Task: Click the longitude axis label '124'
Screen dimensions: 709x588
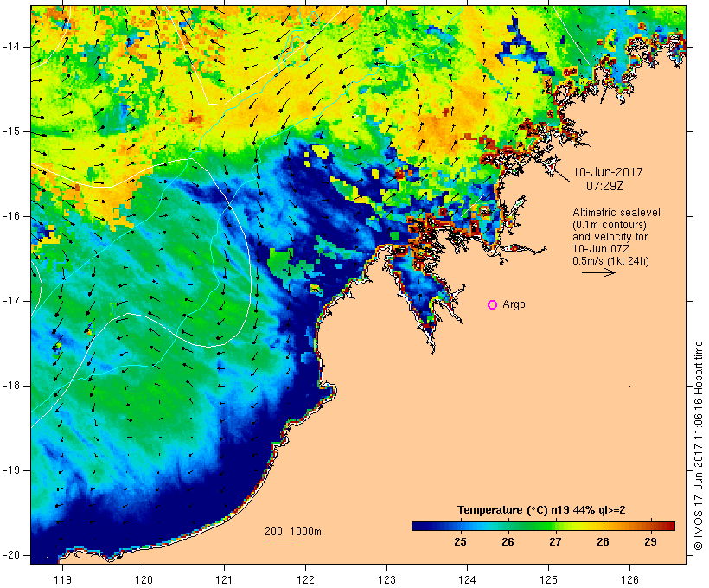Action: coord(467,580)
